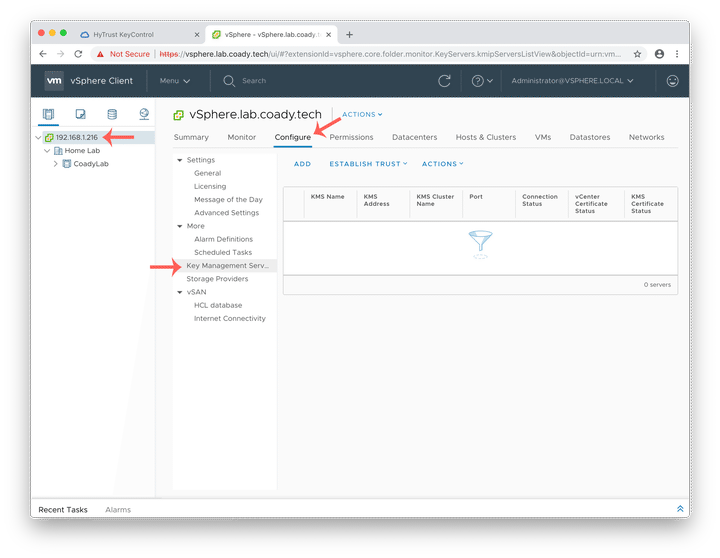
Task: Open the help question mark menu
Action: [482, 81]
